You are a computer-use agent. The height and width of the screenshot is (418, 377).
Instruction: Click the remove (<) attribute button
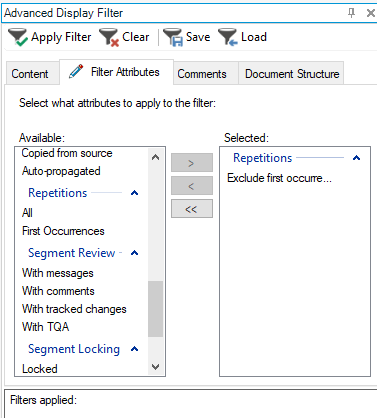[192, 186]
